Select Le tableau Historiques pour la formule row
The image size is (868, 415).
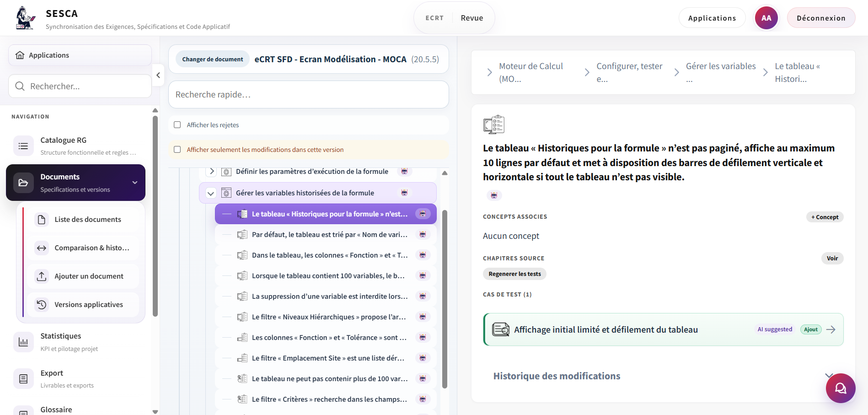(326, 214)
